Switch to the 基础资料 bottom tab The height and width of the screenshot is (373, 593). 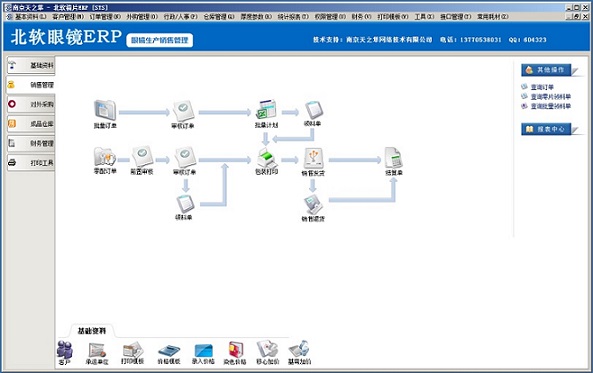pos(92,331)
